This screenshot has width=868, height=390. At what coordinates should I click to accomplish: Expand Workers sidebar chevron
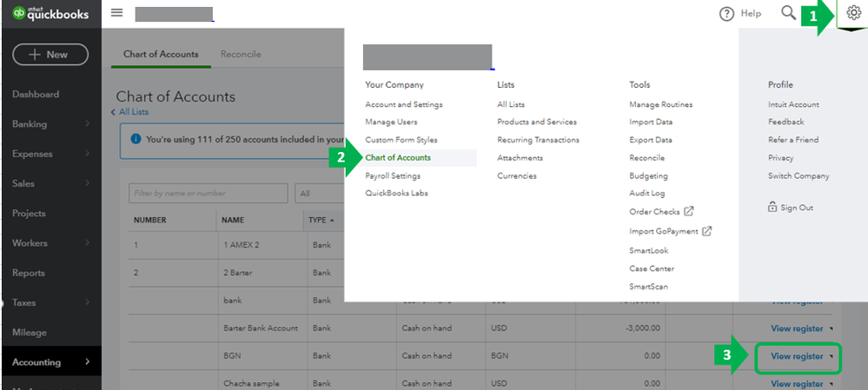tap(88, 243)
